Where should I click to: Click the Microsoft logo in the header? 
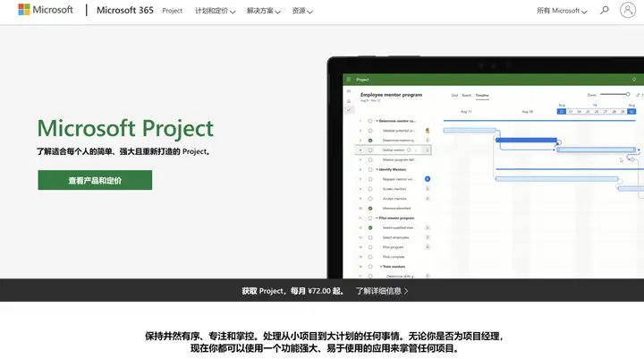[46, 10]
